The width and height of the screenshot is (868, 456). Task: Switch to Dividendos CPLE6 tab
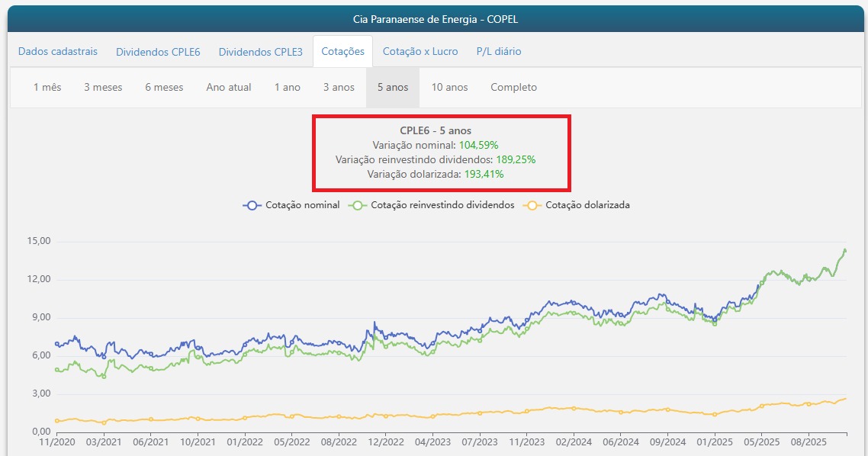158,52
